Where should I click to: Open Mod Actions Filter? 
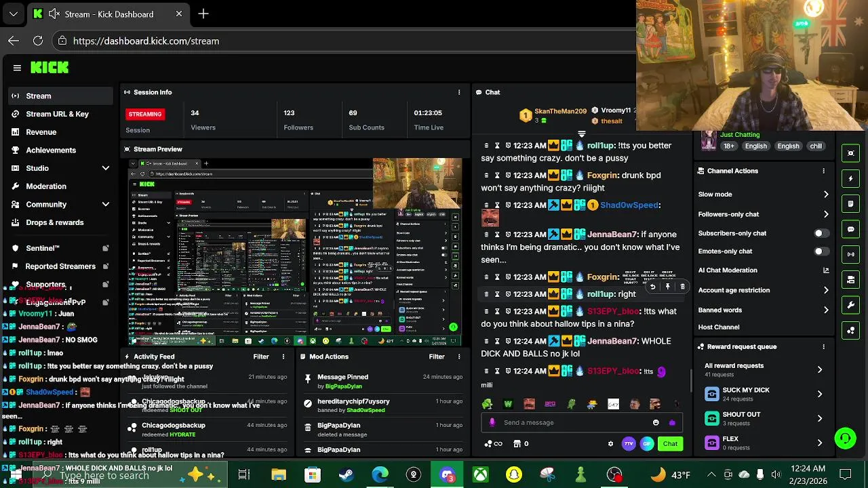coord(437,357)
